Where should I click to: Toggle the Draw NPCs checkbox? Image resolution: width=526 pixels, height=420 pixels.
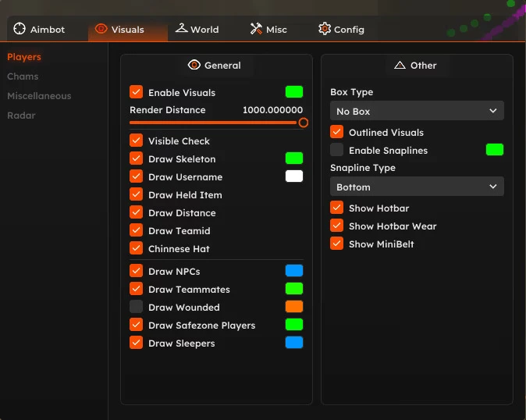[137, 271]
